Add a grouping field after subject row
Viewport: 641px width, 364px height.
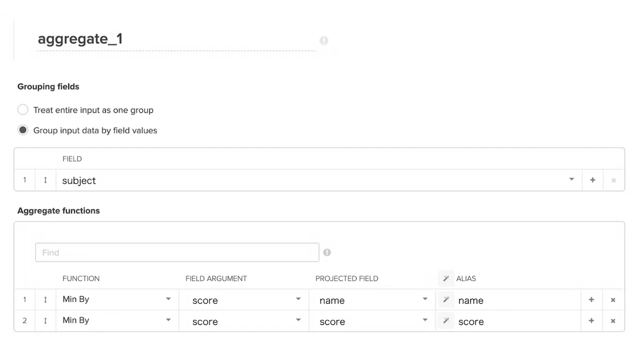[592, 180]
